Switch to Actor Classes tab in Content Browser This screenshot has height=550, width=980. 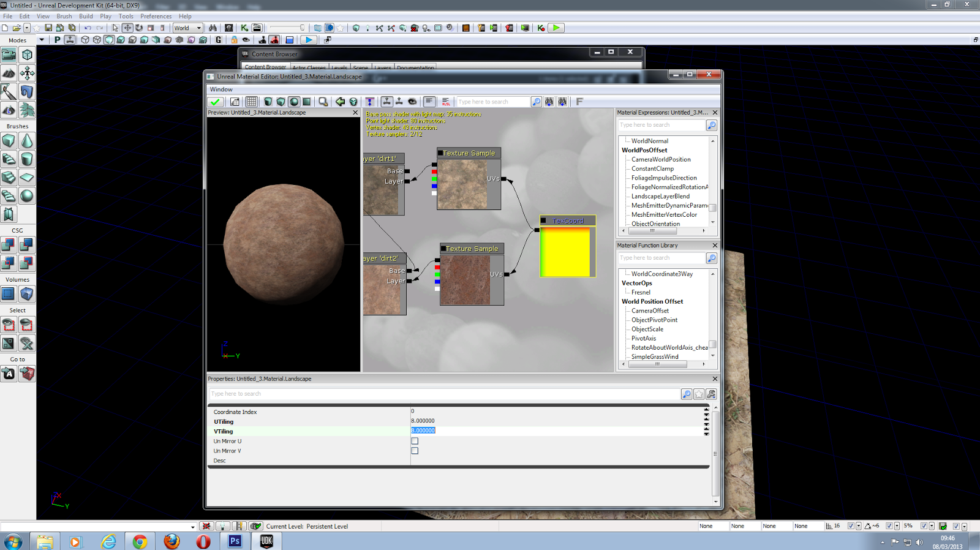[309, 67]
